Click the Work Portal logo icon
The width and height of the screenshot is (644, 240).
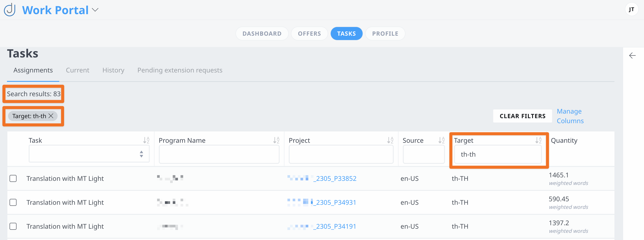(10, 10)
